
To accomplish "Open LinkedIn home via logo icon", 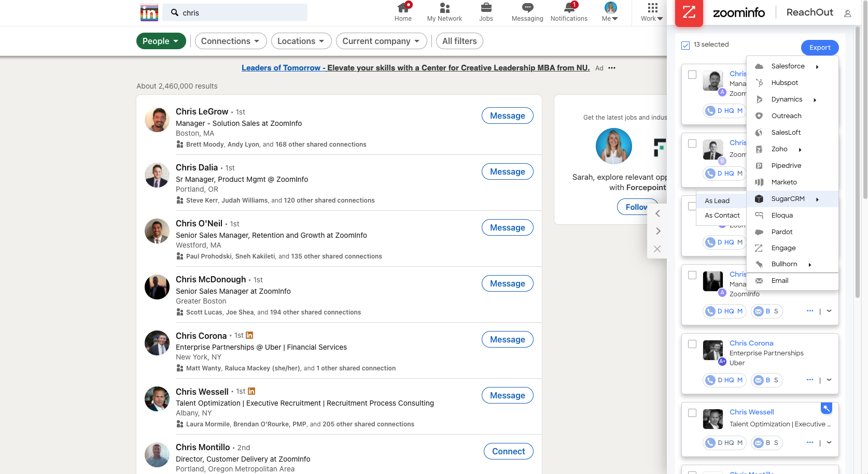I will pos(149,12).
